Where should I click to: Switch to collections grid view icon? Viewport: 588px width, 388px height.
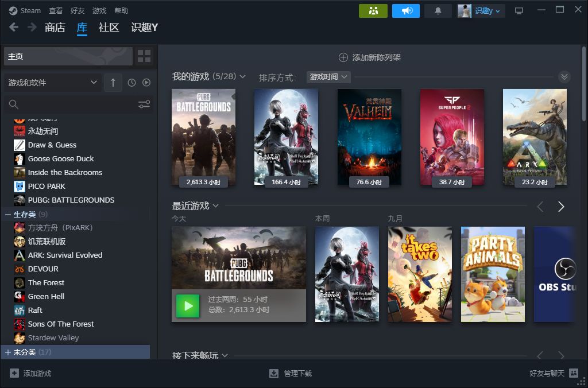144,56
